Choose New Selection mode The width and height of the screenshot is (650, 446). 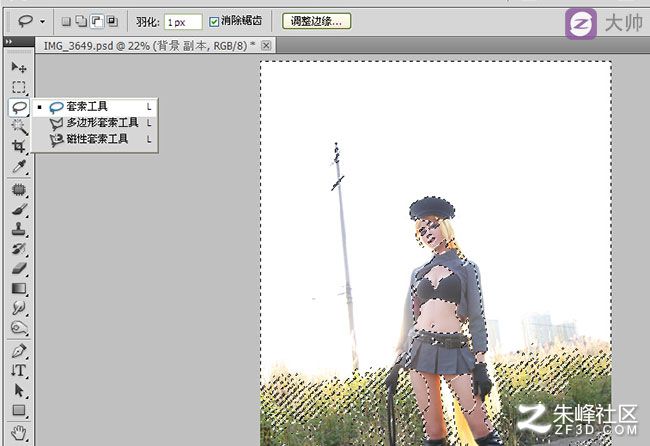(66, 22)
